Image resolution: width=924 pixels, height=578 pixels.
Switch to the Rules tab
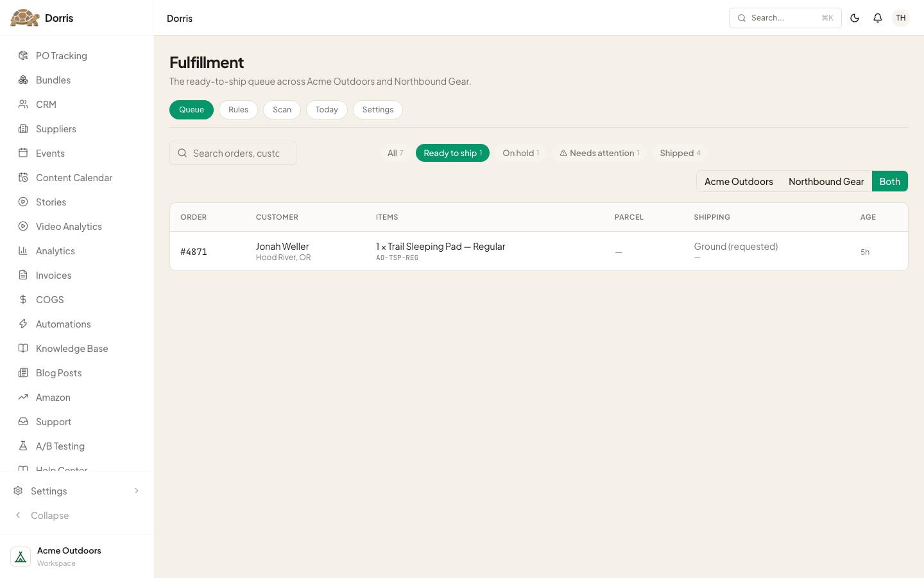[238, 110]
